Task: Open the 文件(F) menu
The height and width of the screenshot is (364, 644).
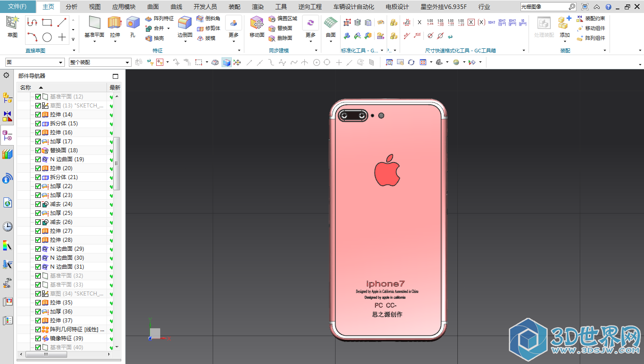Action: [x=17, y=7]
